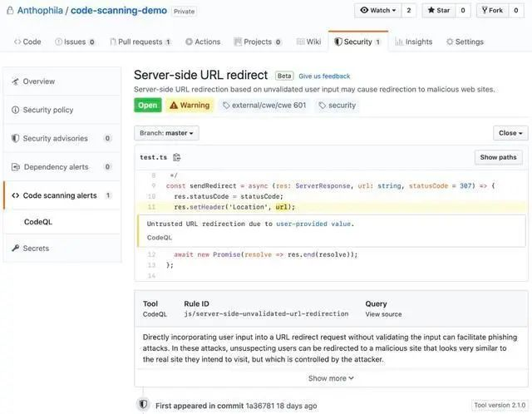Click the shield icon next to the commit info
Viewport: 532px width, 414px height.
[143, 405]
